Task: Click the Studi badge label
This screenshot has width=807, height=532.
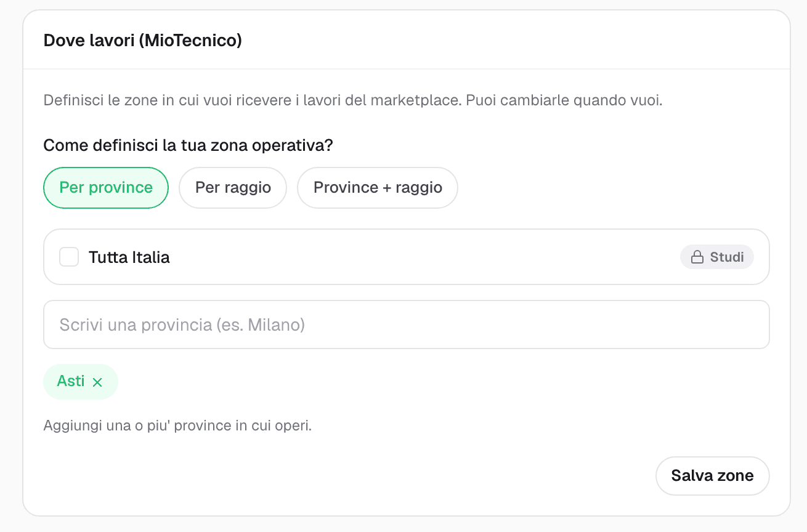Action: (727, 257)
